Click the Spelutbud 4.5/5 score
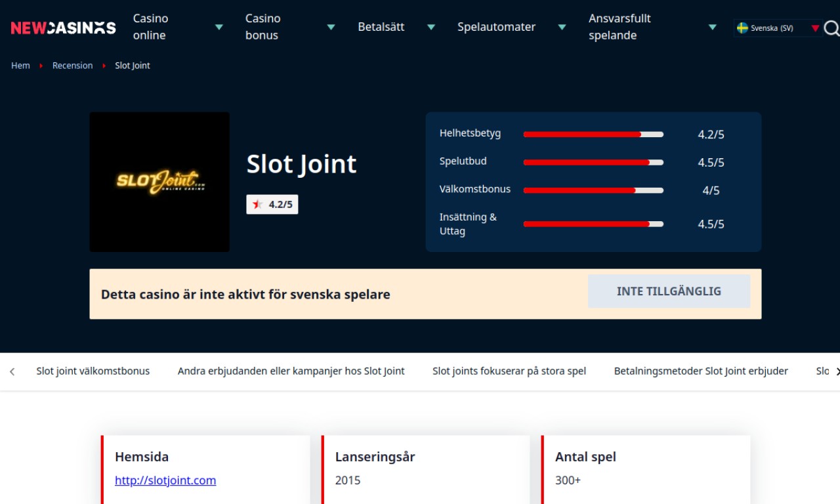Viewport: 840px width, 504px height. point(711,163)
